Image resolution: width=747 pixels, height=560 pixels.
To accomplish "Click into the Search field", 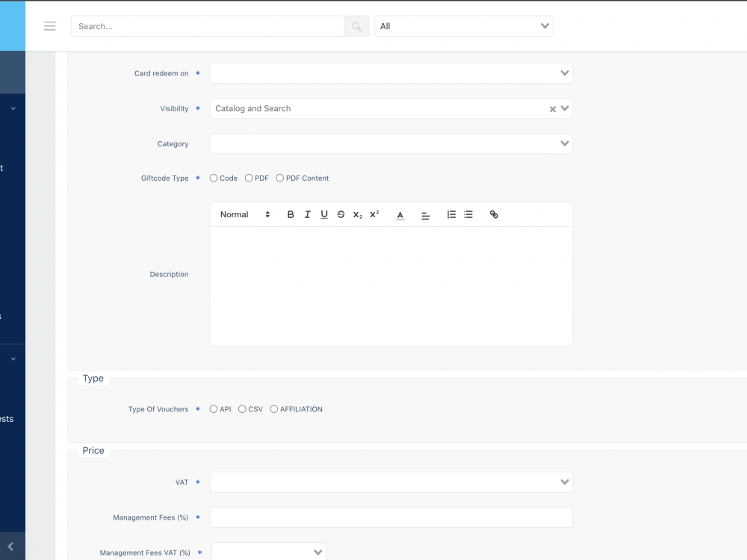I will point(208,26).
